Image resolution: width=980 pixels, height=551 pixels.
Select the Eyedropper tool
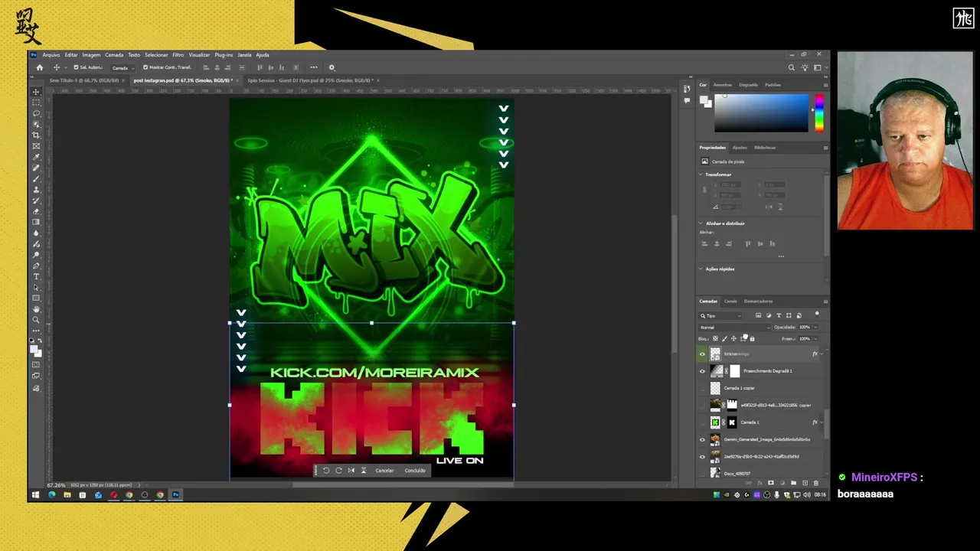[36, 157]
